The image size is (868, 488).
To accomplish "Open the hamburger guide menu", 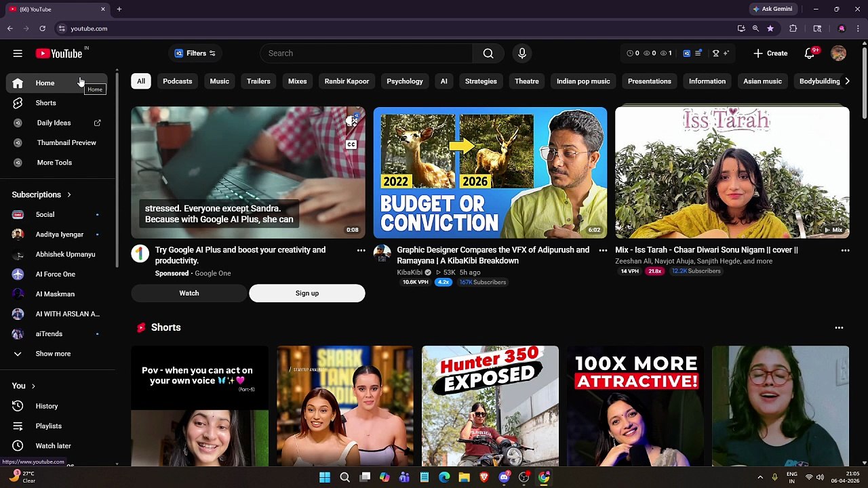I will [18, 54].
